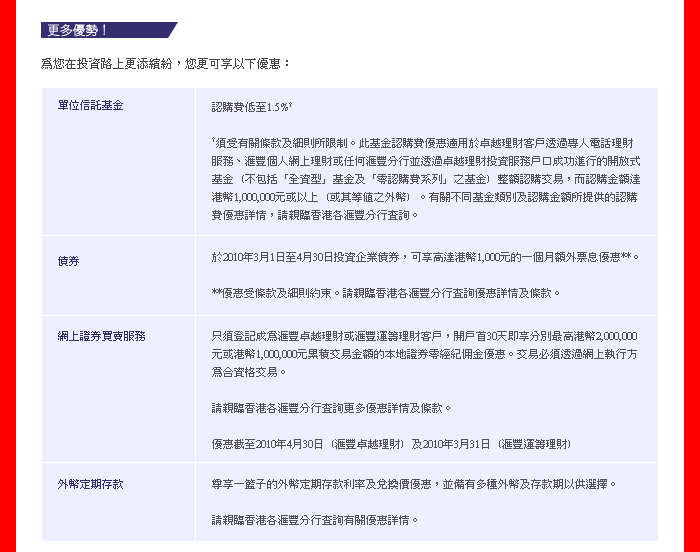Click the 更多優勢！ header banner
The width and height of the screenshot is (700, 552).
108,30
